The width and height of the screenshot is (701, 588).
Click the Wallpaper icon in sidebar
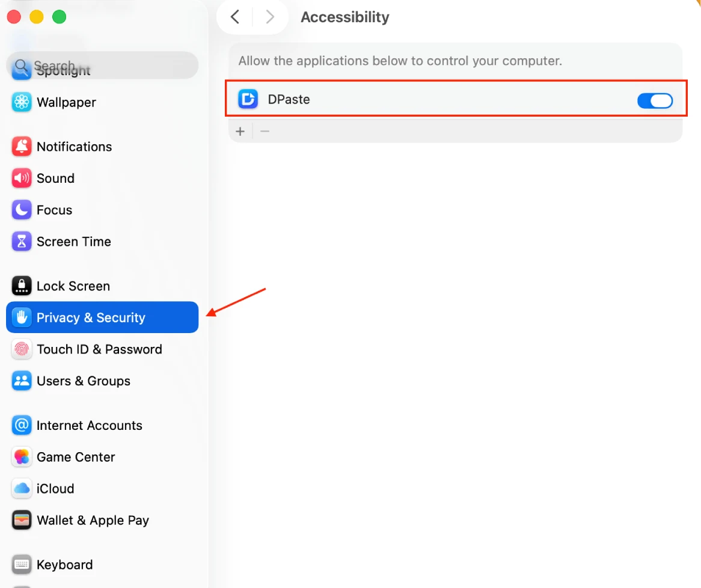22,102
